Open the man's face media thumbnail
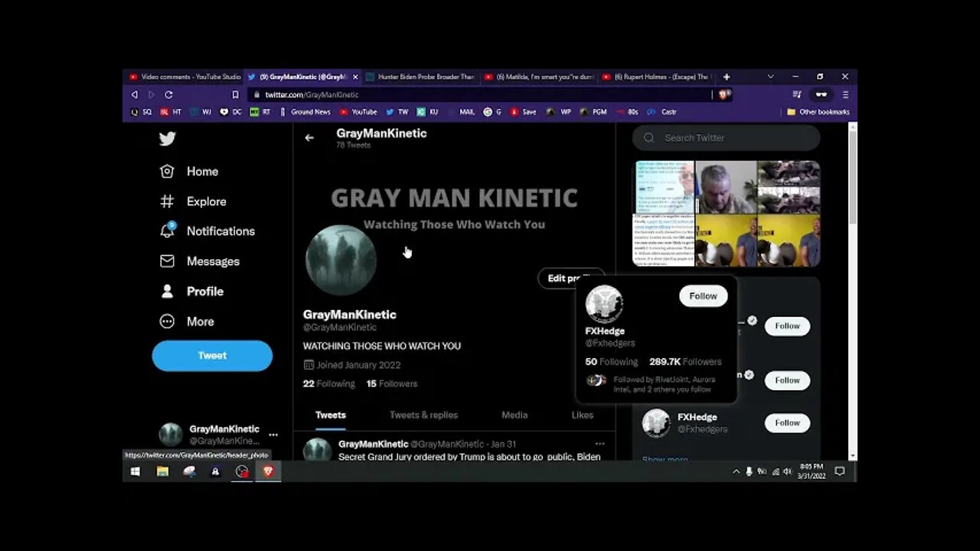 click(x=725, y=187)
